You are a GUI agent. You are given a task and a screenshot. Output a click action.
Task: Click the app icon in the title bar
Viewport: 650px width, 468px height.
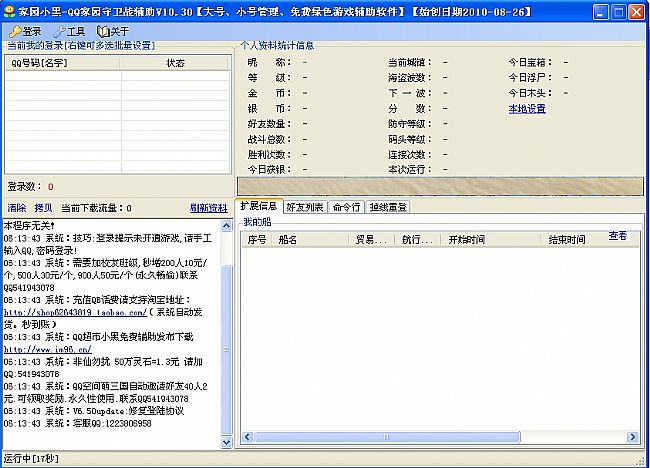click(x=9, y=12)
